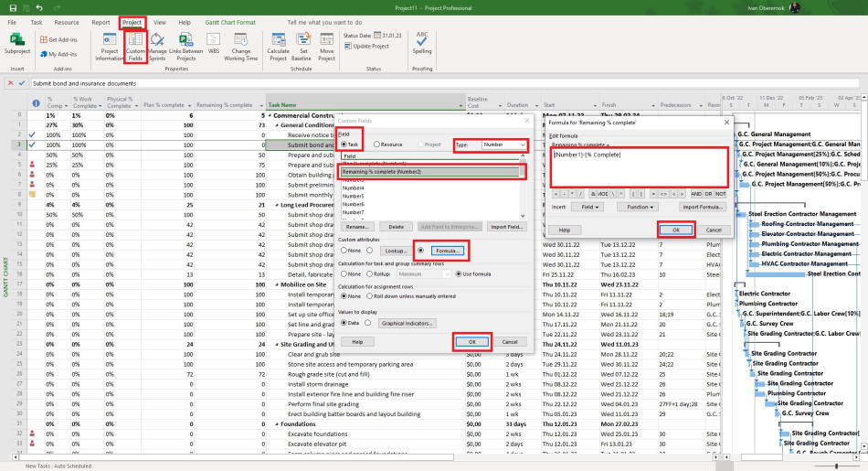868x471 pixels.
Task: Switch to the View tab
Action: point(159,22)
